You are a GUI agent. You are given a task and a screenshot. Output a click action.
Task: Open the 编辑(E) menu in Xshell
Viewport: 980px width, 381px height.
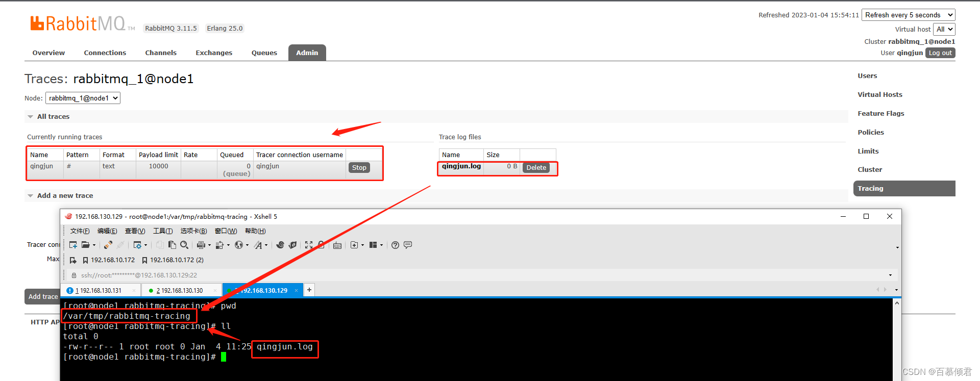107,231
